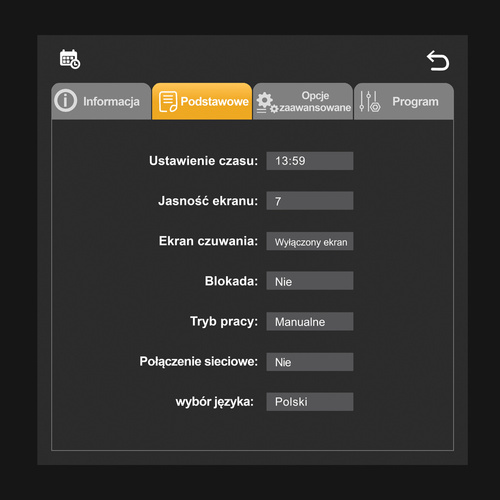Switch to the Informacja tab
The height and width of the screenshot is (500, 500).
pyautogui.click(x=101, y=101)
